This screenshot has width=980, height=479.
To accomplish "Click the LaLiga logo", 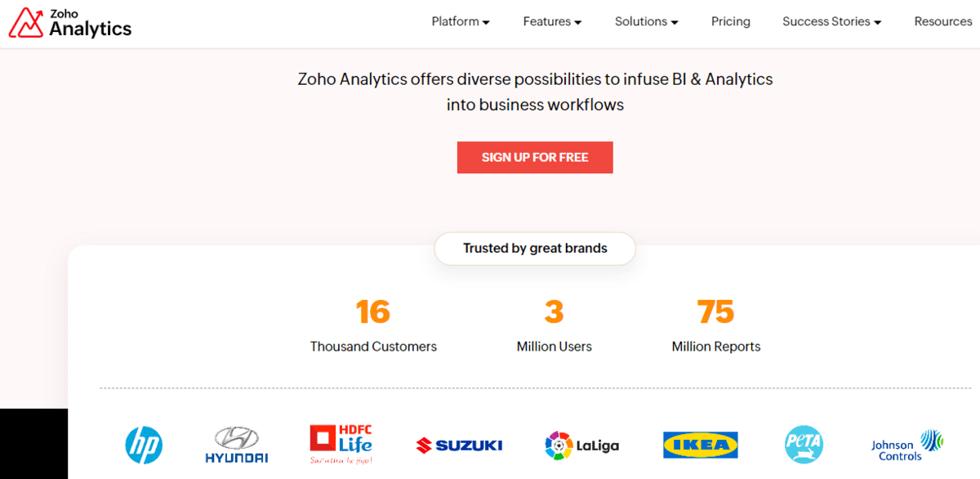I will click(582, 445).
